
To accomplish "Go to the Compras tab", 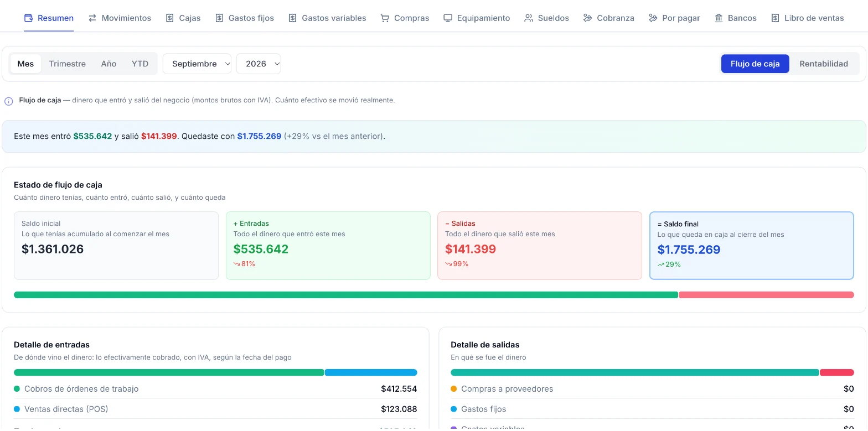I will coord(405,18).
